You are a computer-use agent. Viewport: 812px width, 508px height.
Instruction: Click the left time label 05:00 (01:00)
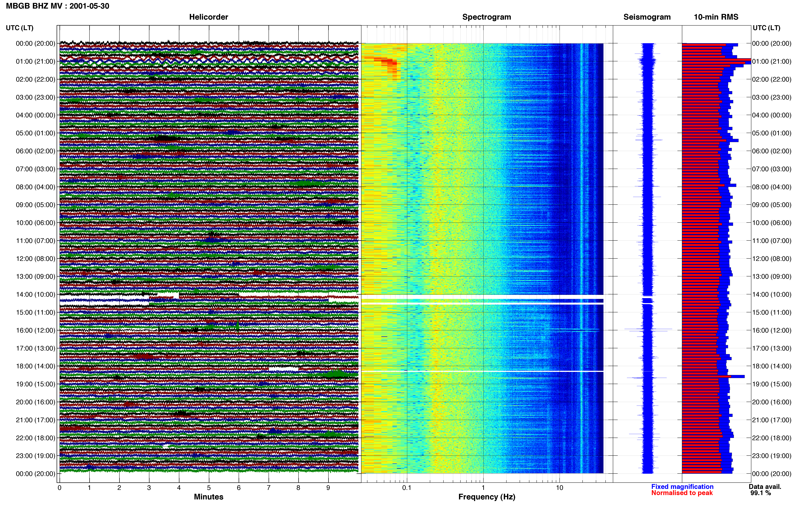[x=36, y=133]
